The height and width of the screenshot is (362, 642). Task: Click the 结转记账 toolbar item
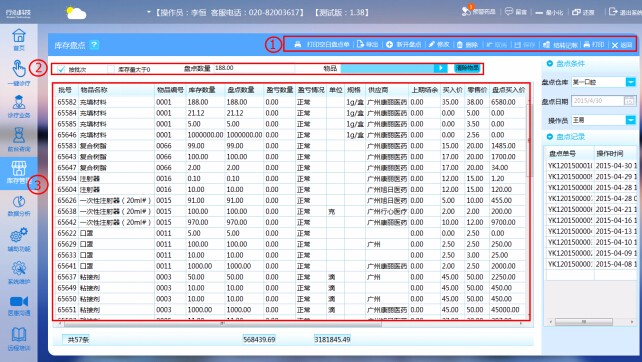[x=560, y=44]
